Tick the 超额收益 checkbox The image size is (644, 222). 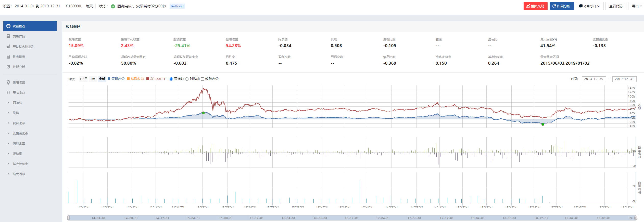click(x=203, y=79)
